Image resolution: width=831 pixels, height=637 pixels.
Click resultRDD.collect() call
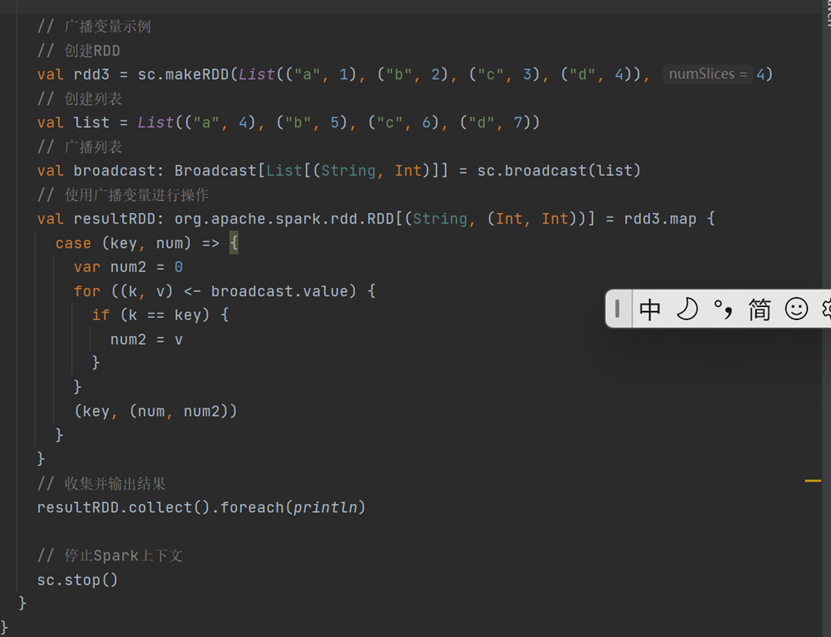pyautogui.click(x=123, y=508)
